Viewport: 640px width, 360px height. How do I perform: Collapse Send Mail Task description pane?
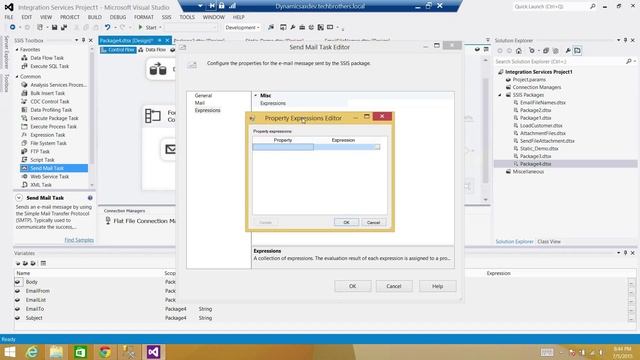pyautogui.click(x=19, y=198)
